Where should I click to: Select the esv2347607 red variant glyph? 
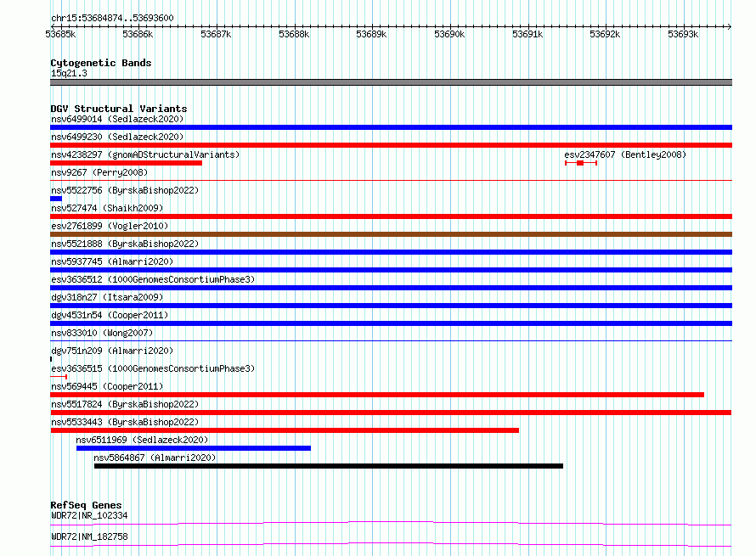(x=581, y=163)
